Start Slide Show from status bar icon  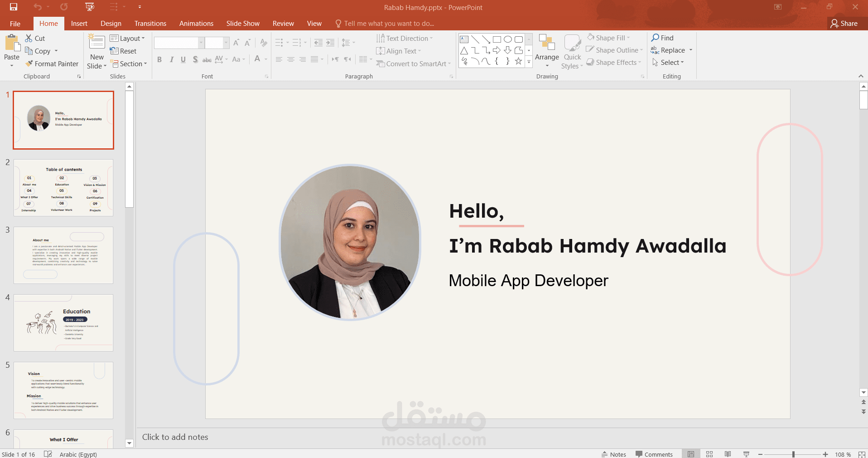(x=746, y=454)
